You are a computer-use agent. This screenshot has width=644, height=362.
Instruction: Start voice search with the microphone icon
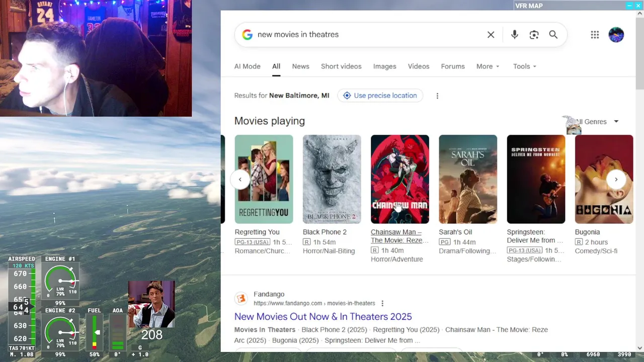tap(514, 35)
